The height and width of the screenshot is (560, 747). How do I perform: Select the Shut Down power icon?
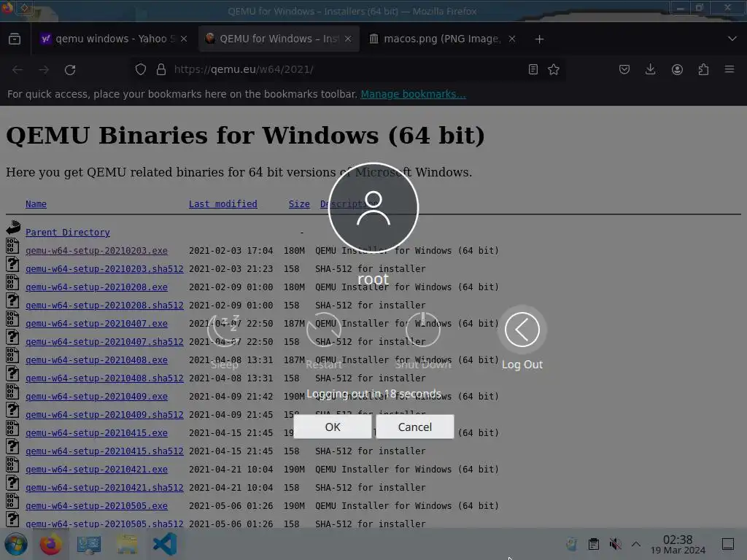(423, 330)
